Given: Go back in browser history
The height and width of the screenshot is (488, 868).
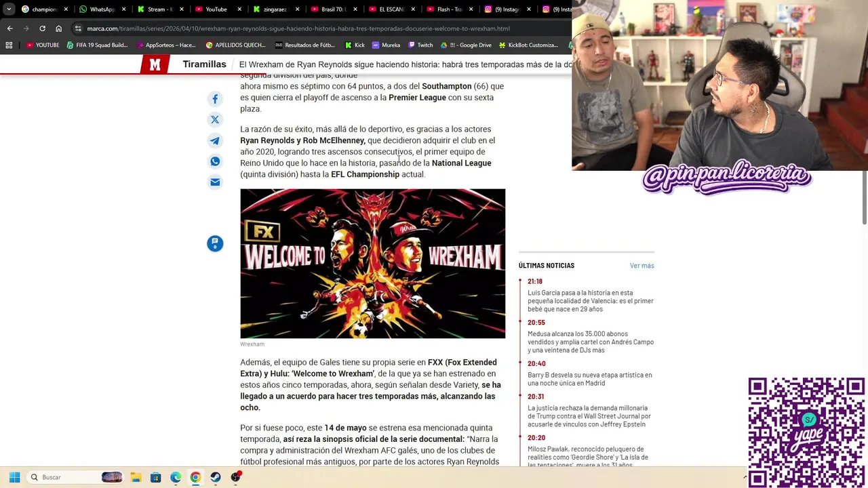Looking at the screenshot, I should 9,28.
